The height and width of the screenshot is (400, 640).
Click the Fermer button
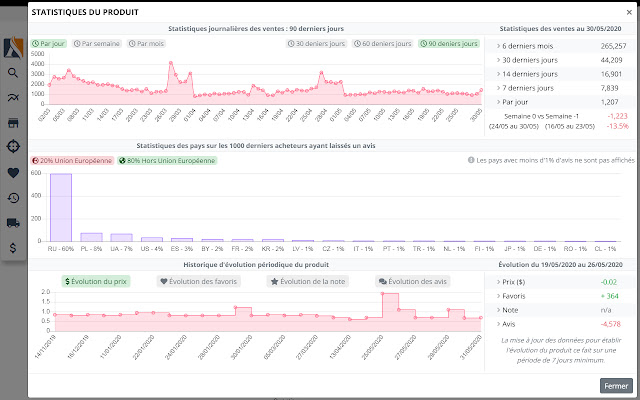616,385
